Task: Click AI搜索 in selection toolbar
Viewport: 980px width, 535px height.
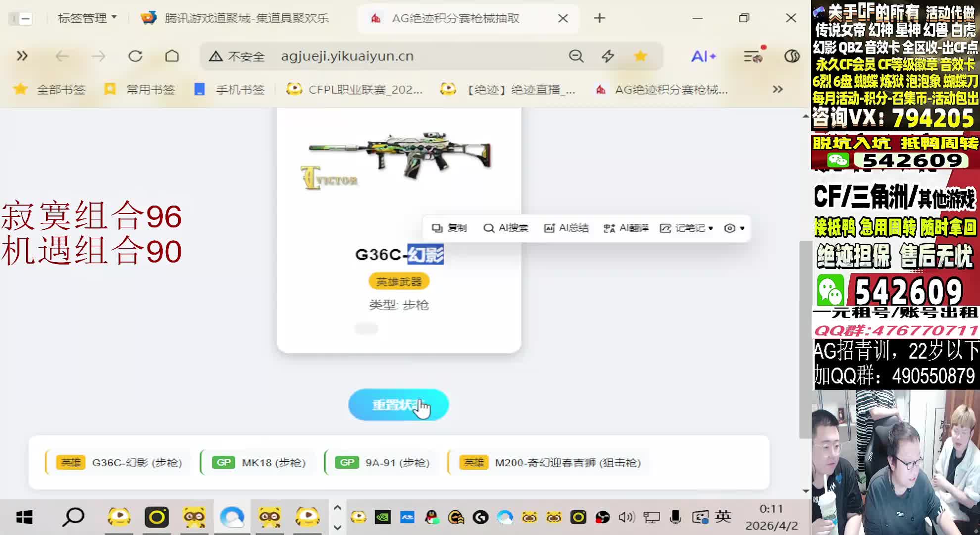Action: tap(506, 228)
